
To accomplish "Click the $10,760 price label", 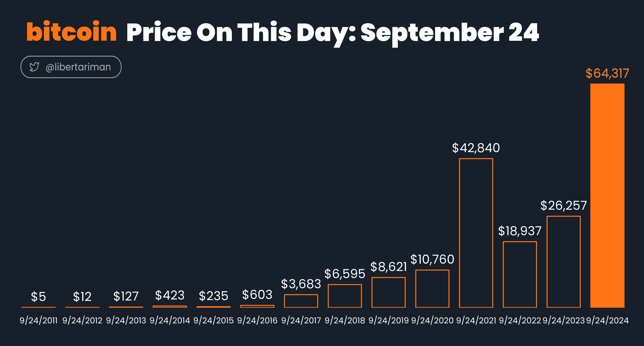I will [x=432, y=259].
